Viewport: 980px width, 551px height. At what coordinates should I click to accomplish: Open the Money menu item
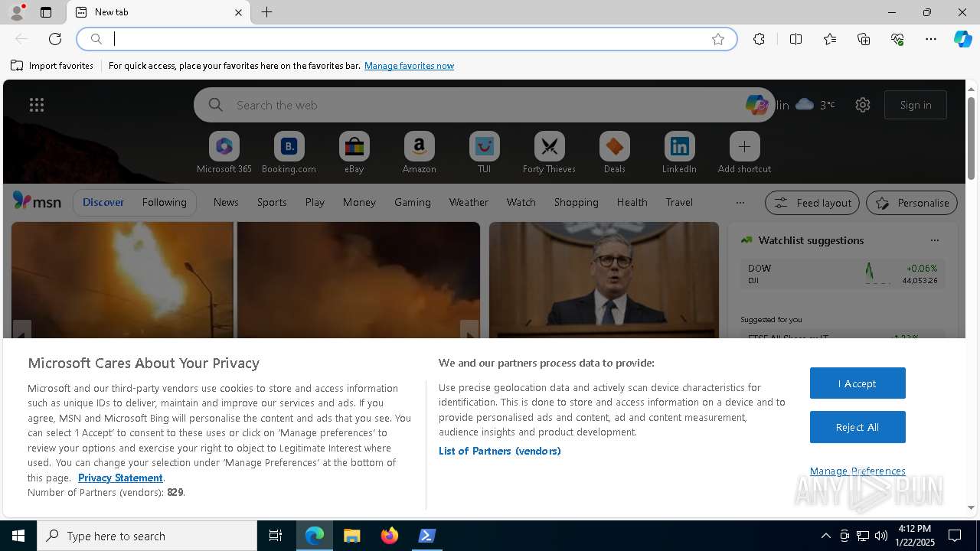pyautogui.click(x=359, y=202)
